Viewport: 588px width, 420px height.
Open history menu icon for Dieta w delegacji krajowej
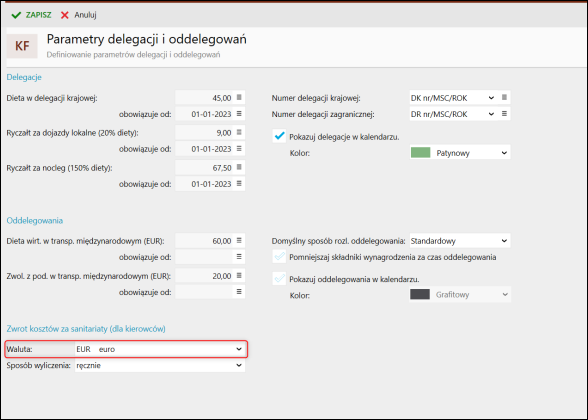[239, 98]
